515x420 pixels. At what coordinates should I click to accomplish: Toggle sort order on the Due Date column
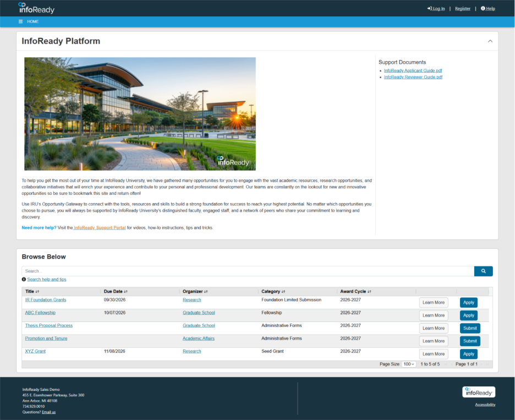point(126,291)
